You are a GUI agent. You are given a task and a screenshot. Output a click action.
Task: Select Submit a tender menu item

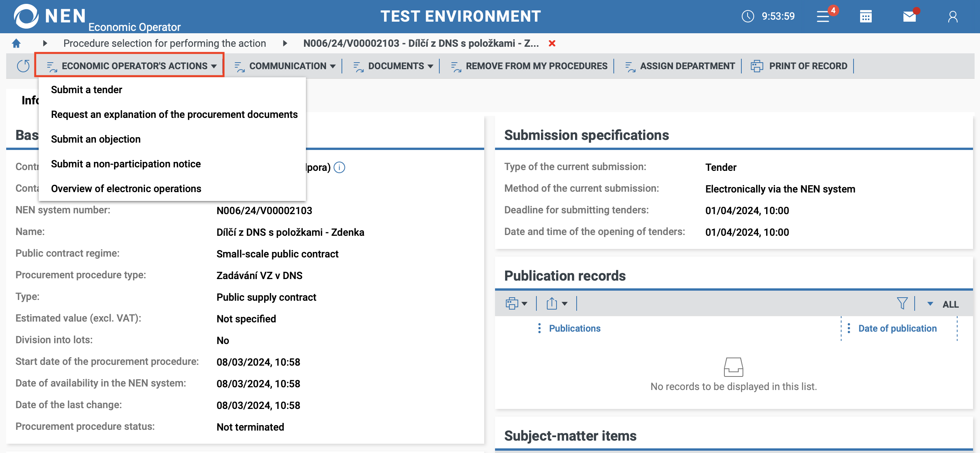pyautogui.click(x=87, y=90)
